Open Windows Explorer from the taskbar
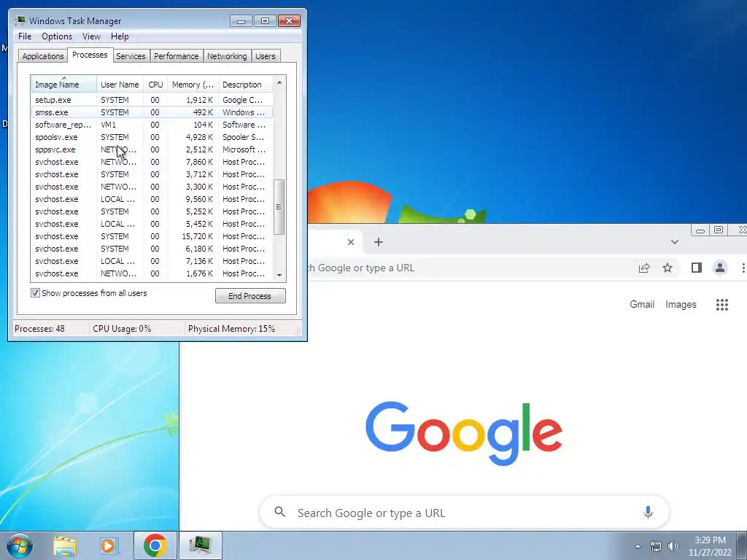Screen dimensions: 747x560 point(65,545)
